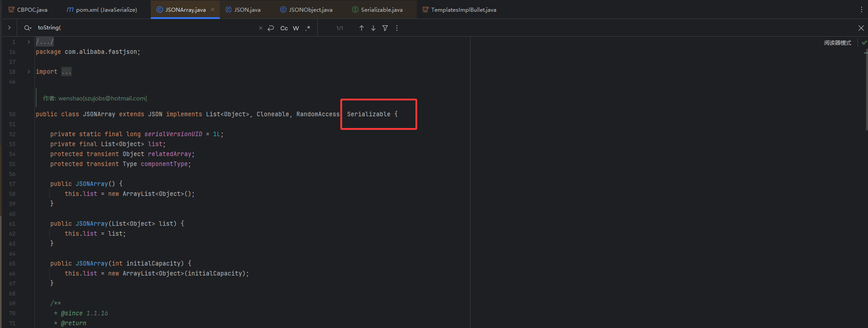This screenshot has height=328, width=868.
Task: Toggle whole Words (W) search option
Action: pos(296,28)
